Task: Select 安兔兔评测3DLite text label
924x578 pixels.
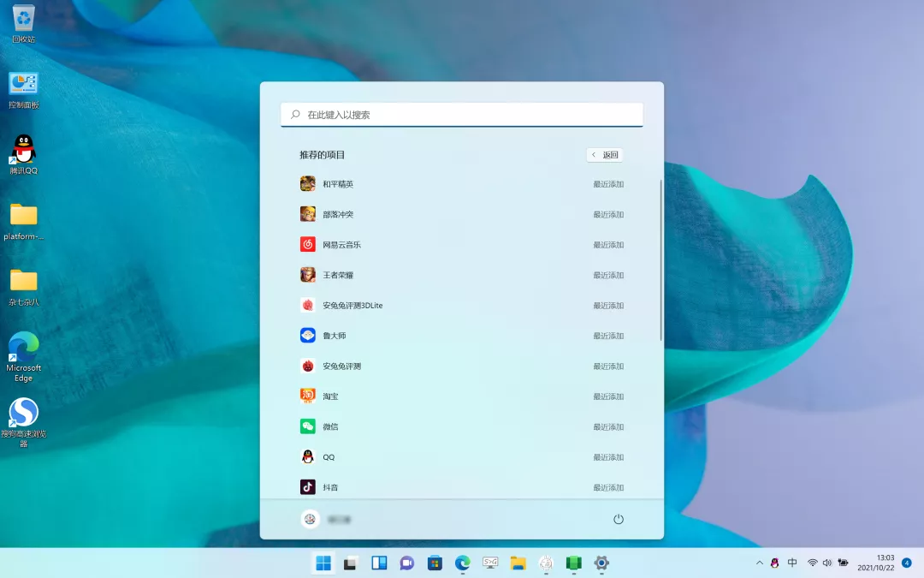Action: (353, 306)
